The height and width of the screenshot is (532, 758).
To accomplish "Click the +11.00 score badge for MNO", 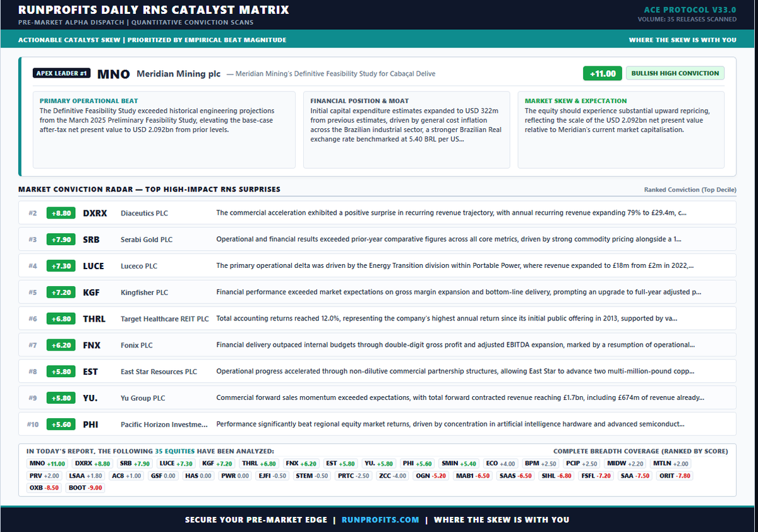I will tap(603, 73).
